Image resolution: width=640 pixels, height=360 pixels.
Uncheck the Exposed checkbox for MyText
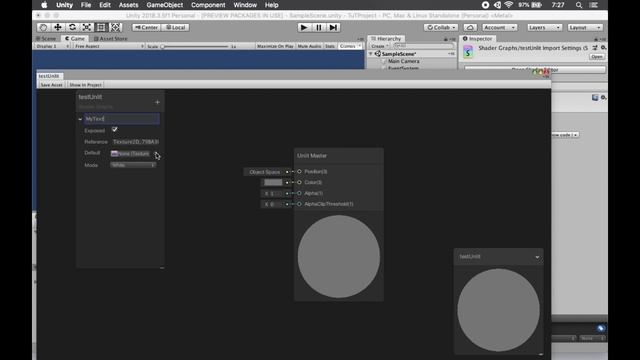tap(115, 129)
